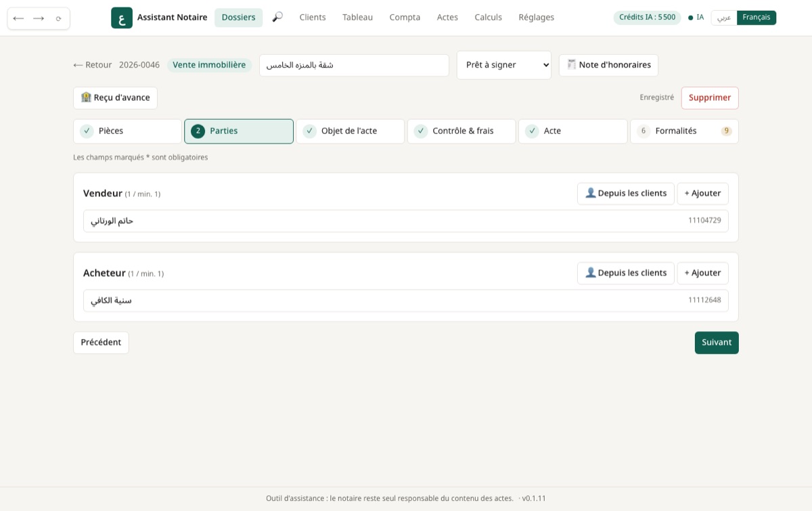The width and height of the screenshot is (812, 511).
Task: Click the Note d'honoraires receipt icon
Action: pos(572,65)
